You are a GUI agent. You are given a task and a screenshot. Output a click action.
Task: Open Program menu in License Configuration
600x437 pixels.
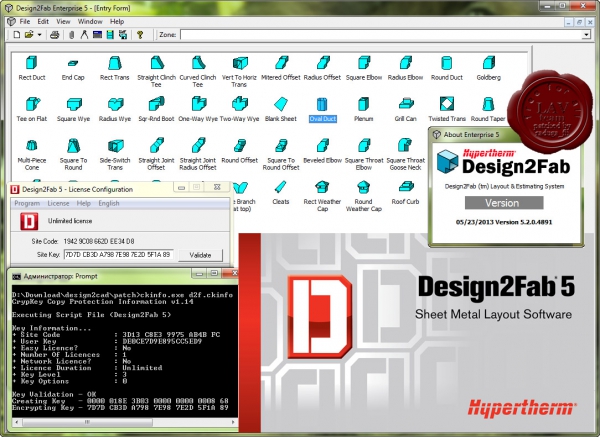click(27, 203)
